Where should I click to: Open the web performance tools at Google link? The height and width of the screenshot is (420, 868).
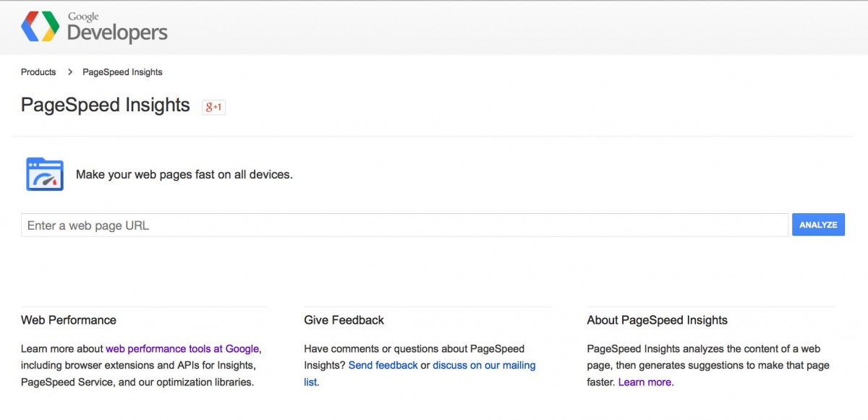[182, 348]
